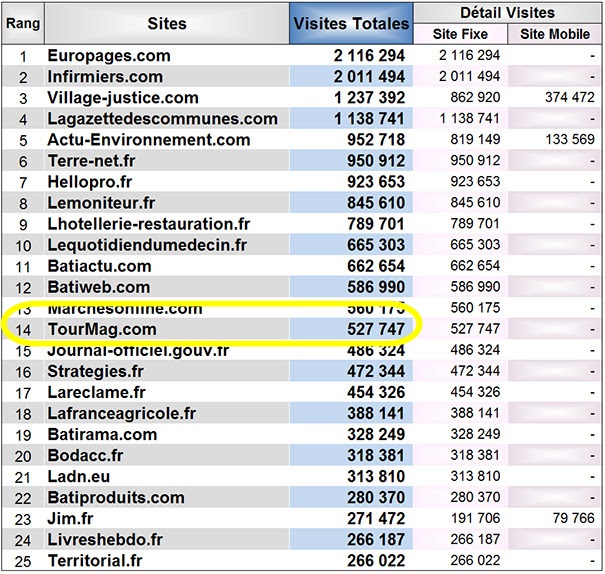Click the Lagazettedescommunes.com site name

click(x=162, y=119)
